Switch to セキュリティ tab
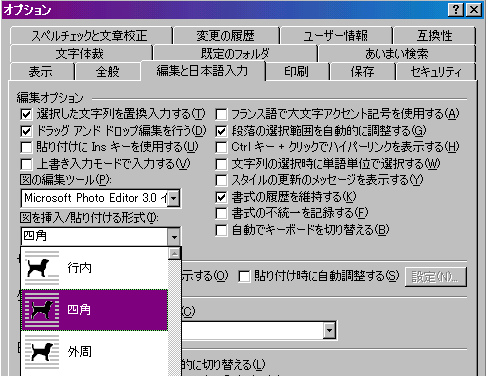 [x=436, y=71]
